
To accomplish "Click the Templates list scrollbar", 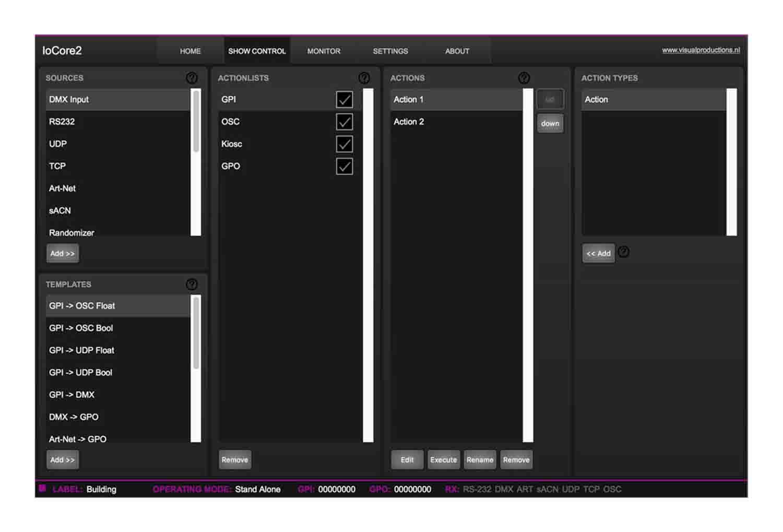I will click(196, 333).
